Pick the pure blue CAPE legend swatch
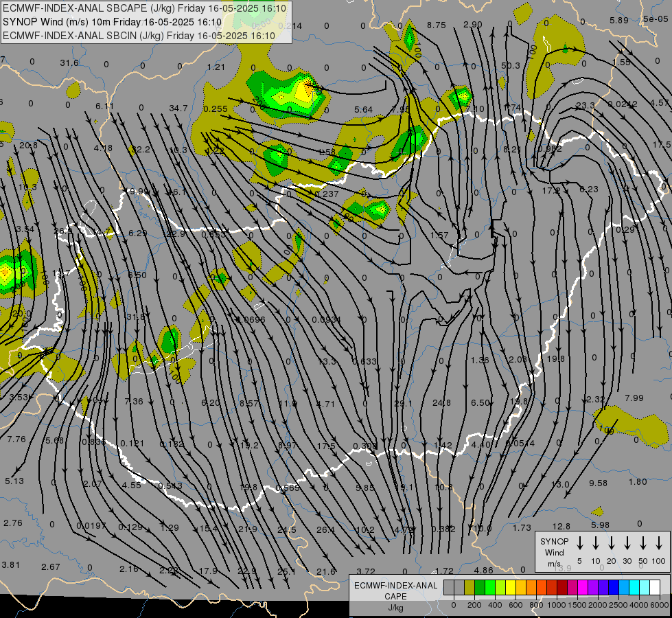 click(x=614, y=587)
